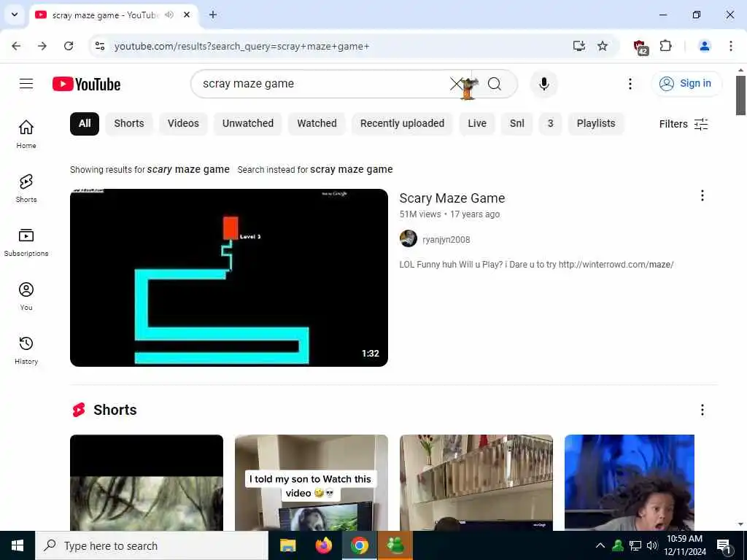Click the install app icon in address bar
The image size is (747, 560).
point(578,46)
